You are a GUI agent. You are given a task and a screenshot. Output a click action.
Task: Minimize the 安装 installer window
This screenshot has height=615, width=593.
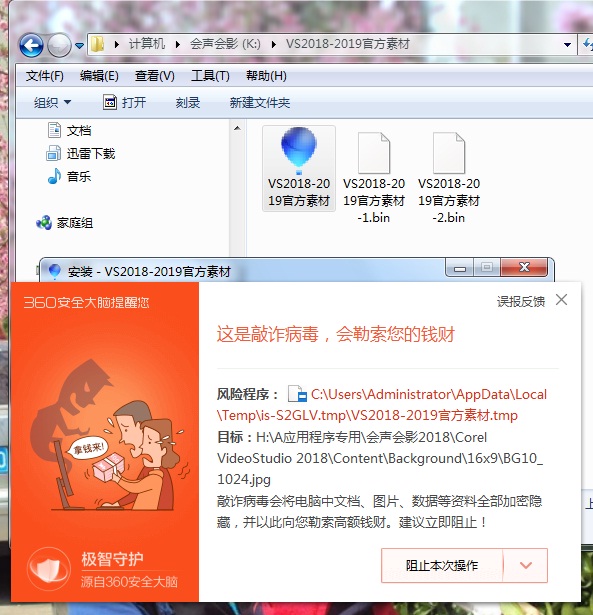pos(460,268)
